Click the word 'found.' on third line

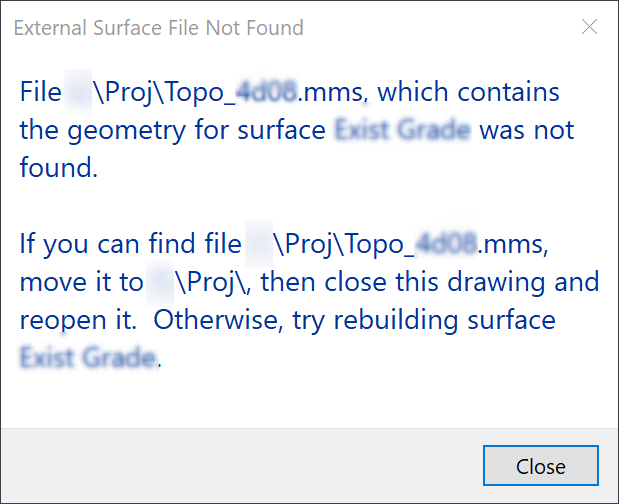pos(59,168)
